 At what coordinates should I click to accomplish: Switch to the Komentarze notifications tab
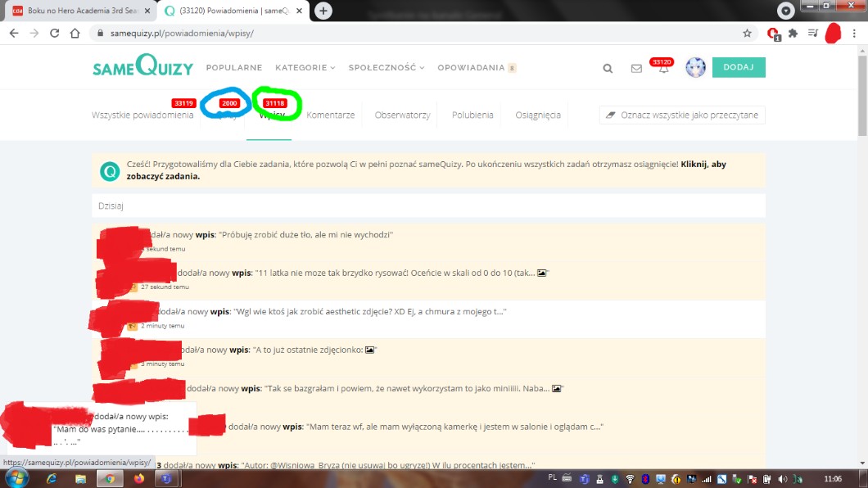coord(330,115)
